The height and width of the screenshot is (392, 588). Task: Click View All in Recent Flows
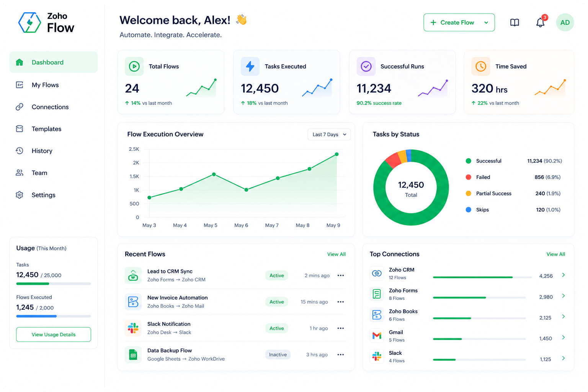(336, 254)
